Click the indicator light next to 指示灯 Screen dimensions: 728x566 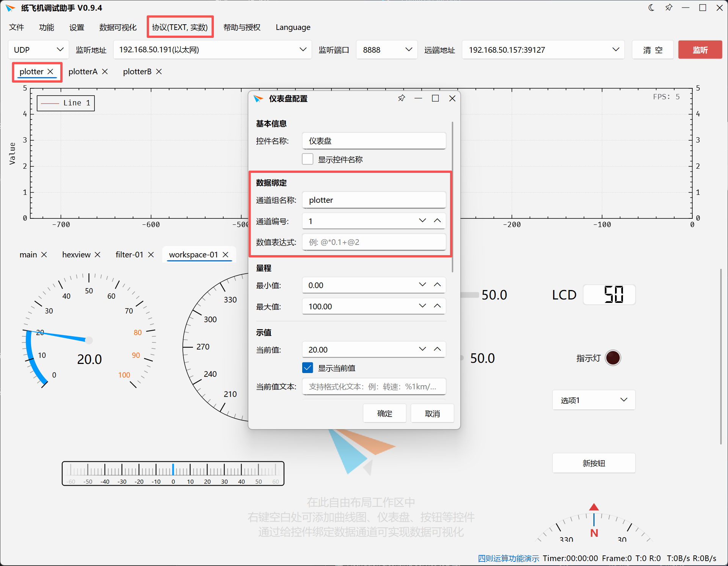613,358
